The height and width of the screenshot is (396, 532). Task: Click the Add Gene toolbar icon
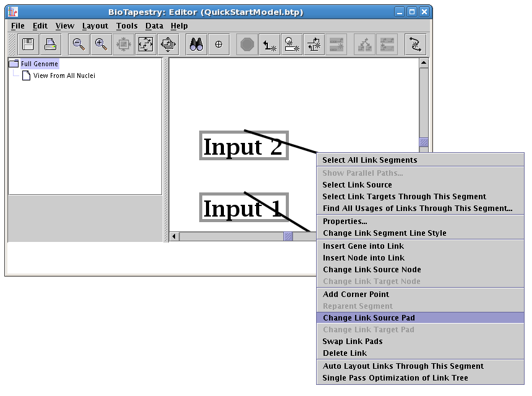coord(269,45)
